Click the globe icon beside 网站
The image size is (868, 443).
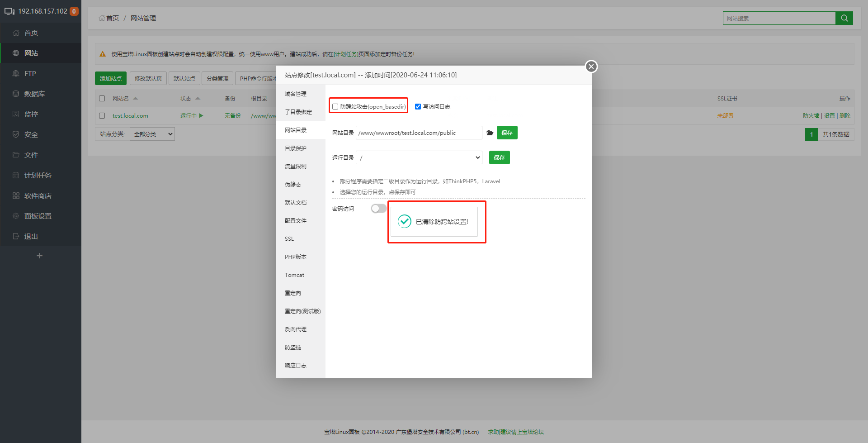tap(16, 53)
